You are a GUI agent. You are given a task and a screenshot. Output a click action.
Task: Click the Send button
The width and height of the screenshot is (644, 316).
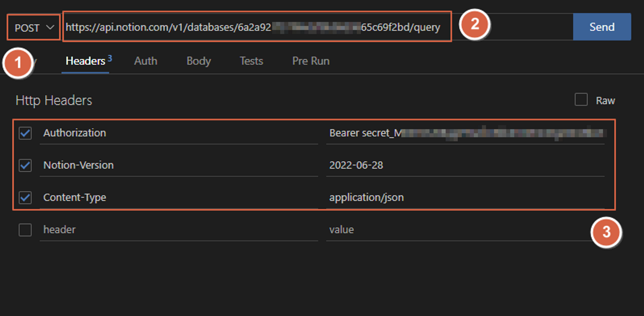[x=602, y=27]
